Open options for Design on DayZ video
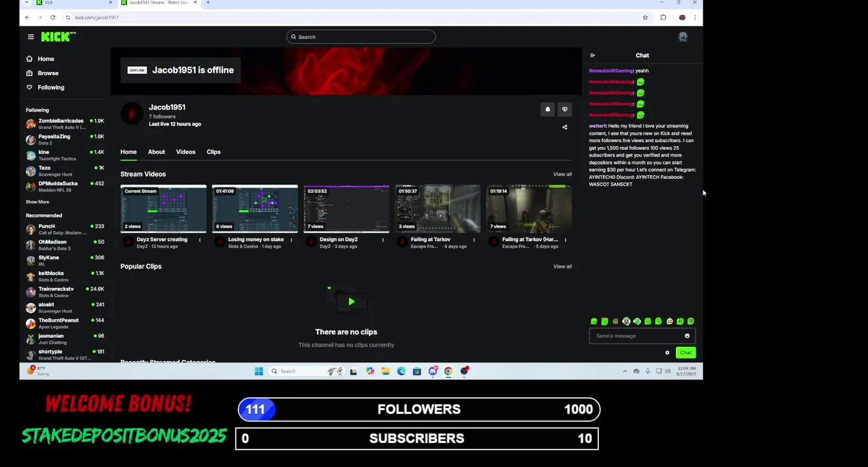Image resolution: width=868 pixels, height=467 pixels. [382, 240]
